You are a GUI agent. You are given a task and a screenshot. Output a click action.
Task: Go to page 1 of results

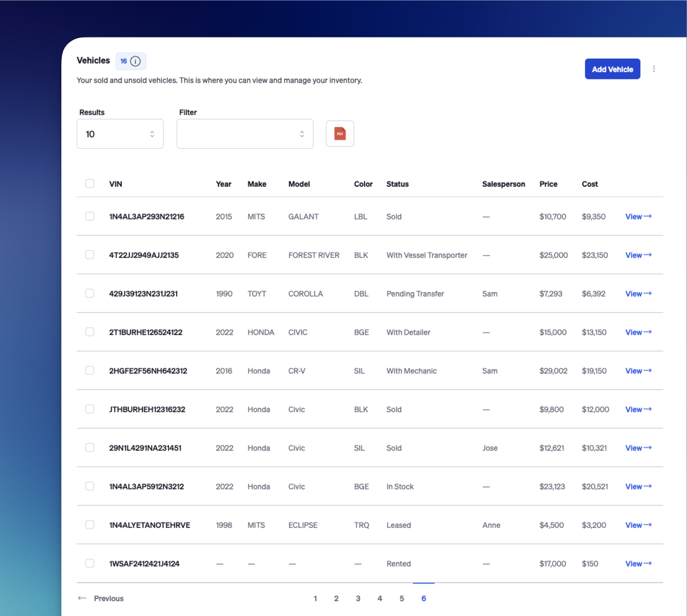click(x=315, y=599)
